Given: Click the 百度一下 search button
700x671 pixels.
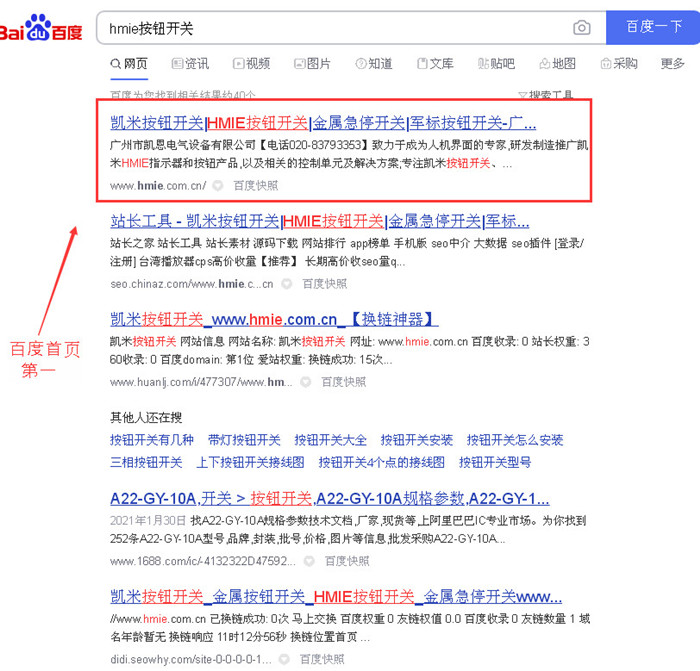Looking at the screenshot, I should point(653,27).
